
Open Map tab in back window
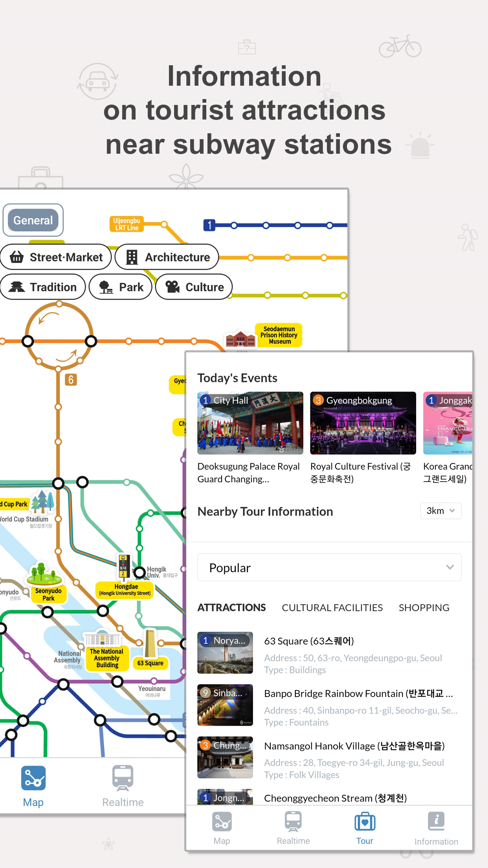33,787
